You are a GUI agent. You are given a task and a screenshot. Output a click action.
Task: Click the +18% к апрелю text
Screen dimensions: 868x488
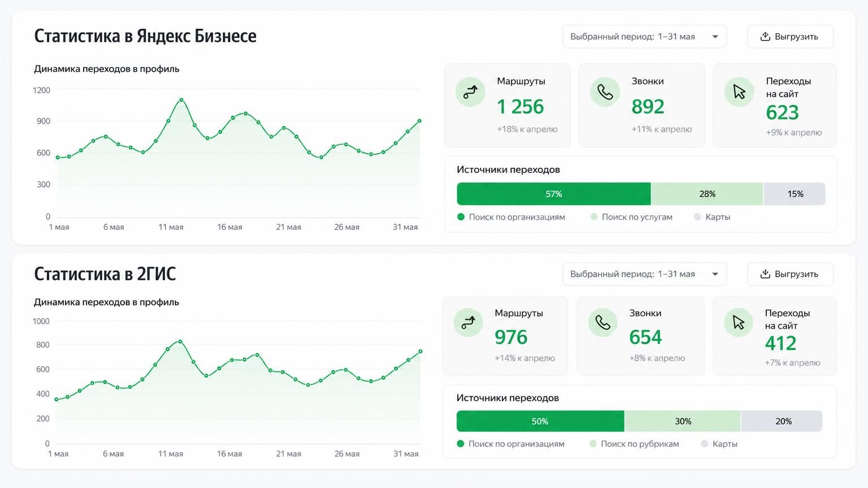click(x=527, y=129)
